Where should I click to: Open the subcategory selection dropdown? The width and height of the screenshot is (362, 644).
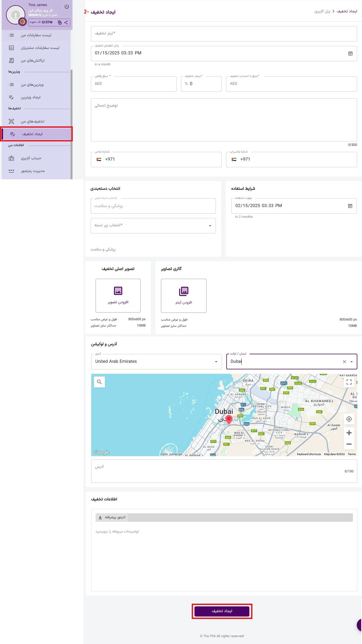[210, 226]
